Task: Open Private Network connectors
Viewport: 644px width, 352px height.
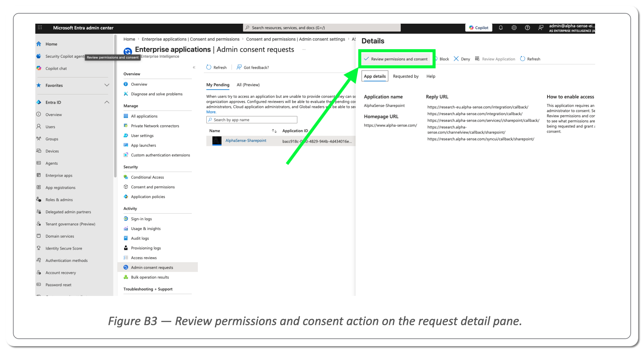Action: click(155, 126)
